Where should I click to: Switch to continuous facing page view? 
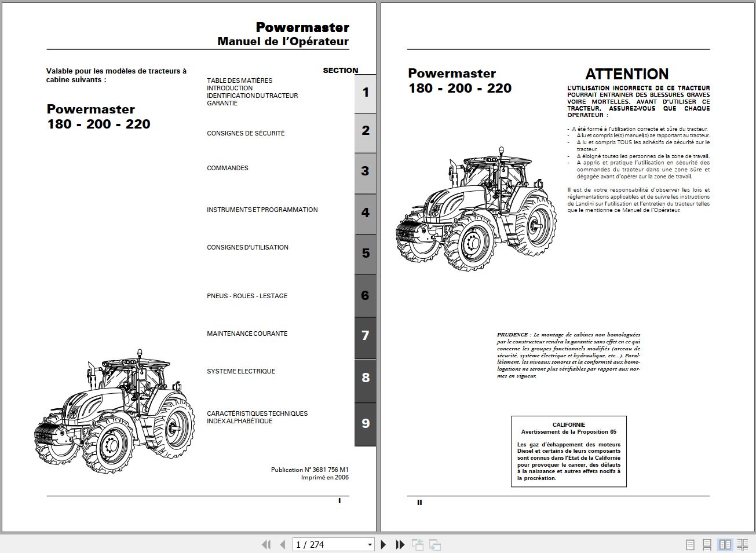click(743, 544)
